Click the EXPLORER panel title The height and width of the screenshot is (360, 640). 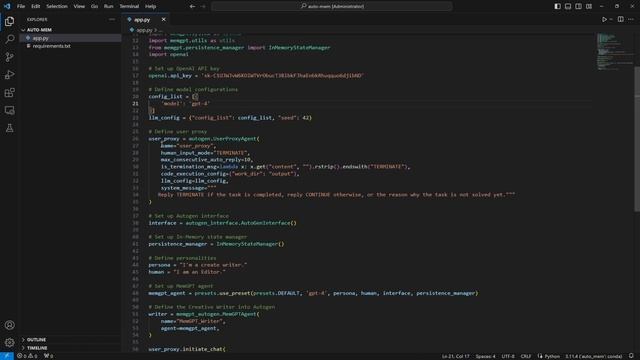pyautogui.click(x=37, y=20)
